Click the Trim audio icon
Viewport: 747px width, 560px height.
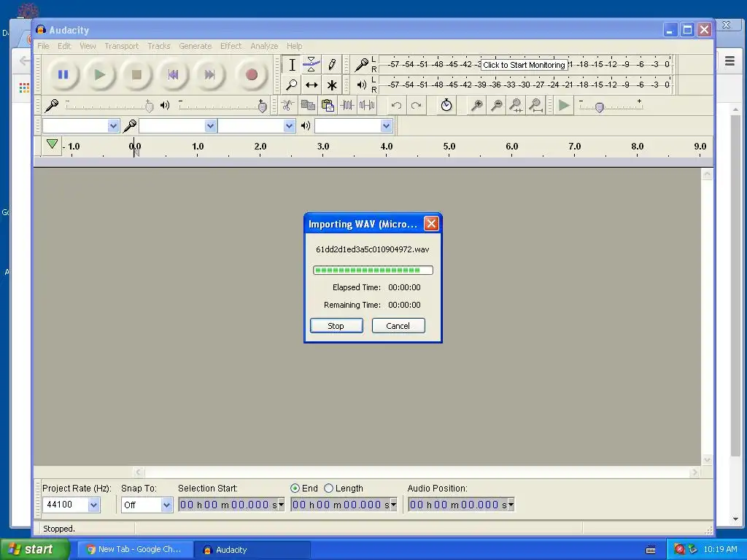point(347,105)
